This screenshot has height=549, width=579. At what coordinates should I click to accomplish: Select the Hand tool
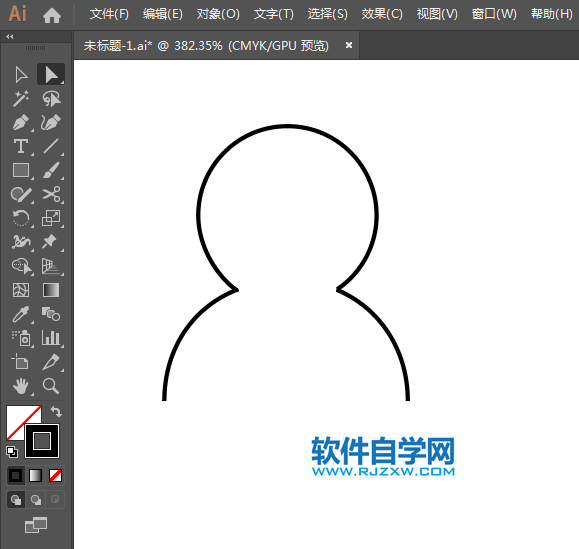(x=21, y=386)
